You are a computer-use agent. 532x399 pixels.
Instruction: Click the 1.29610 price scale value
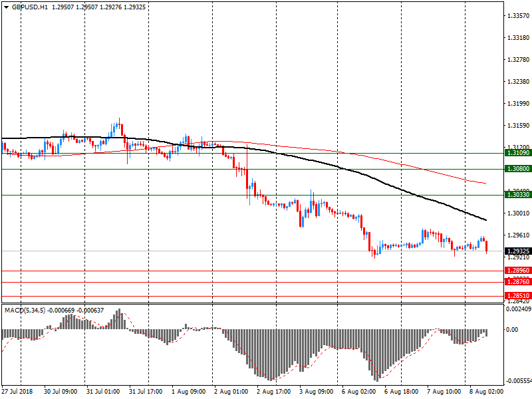[518, 235]
